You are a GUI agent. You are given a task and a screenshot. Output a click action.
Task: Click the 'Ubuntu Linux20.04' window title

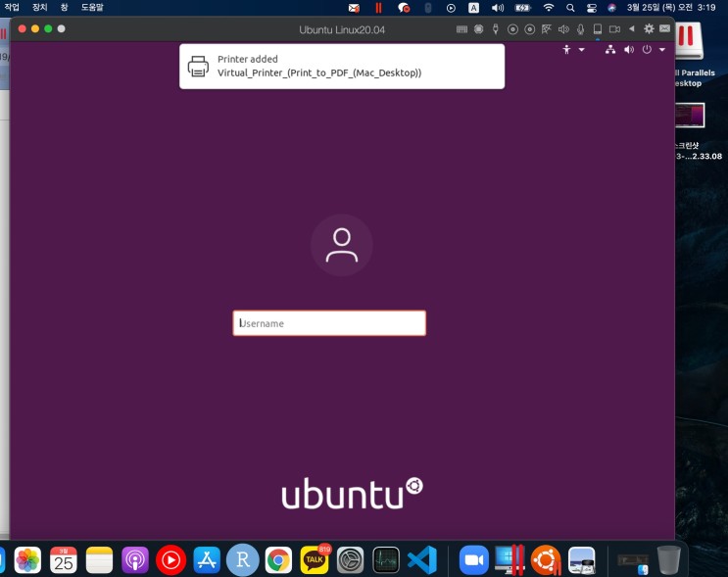coord(342,29)
